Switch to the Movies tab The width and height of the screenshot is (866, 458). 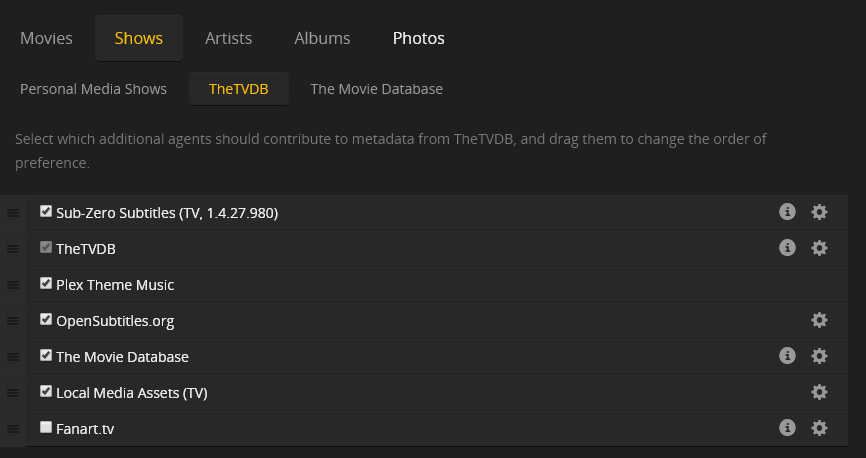coord(46,38)
